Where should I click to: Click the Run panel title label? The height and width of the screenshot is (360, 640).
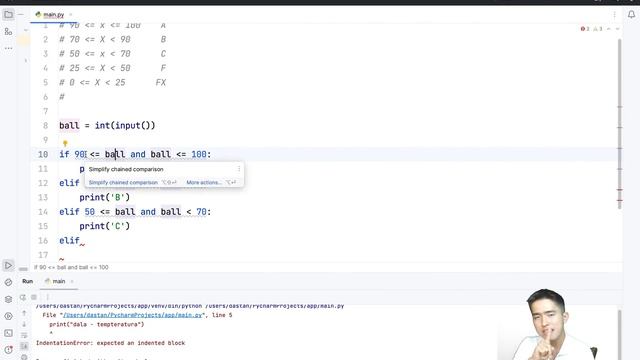pyautogui.click(x=27, y=281)
